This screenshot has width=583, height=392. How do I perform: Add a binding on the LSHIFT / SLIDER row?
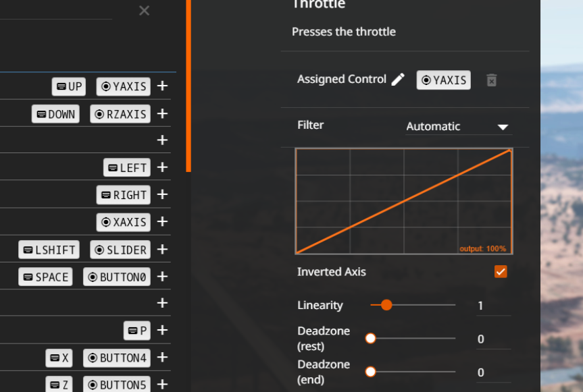[x=162, y=250]
